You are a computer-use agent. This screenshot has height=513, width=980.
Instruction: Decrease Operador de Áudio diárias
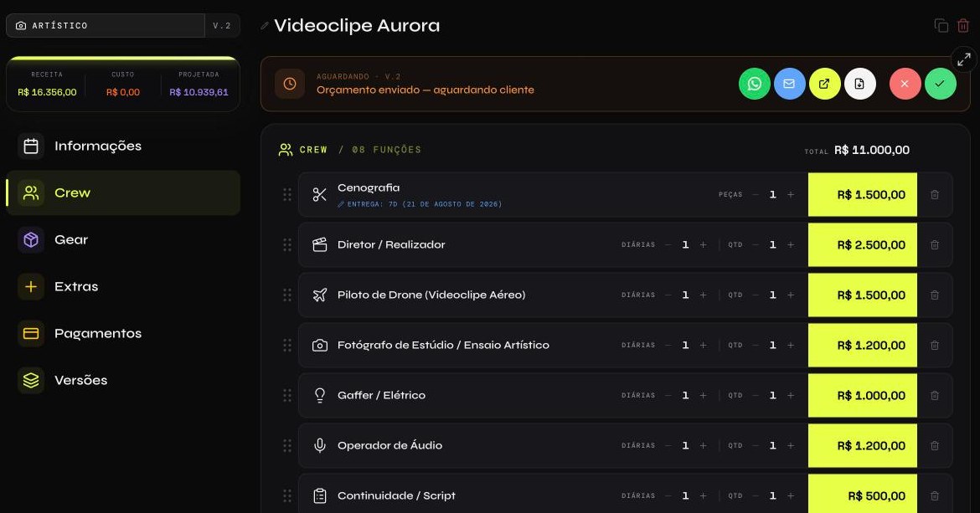tap(668, 445)
